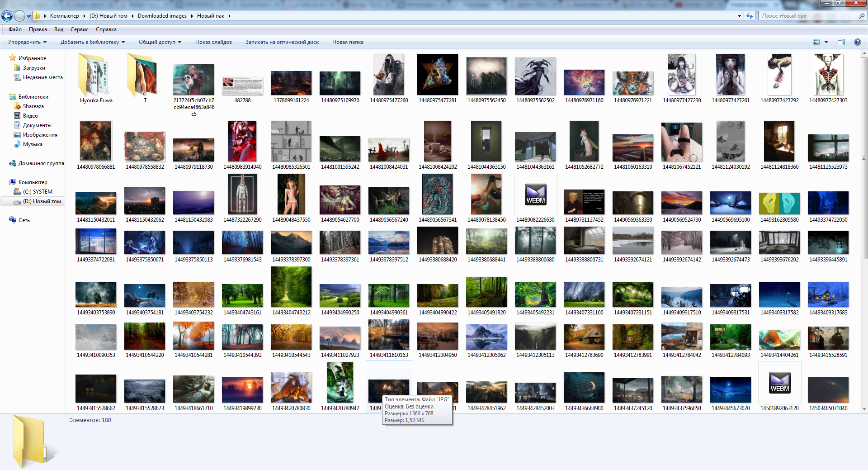Image resolution: width=868 pixels, height=470 pixels.
Task: Select dragon image 14493420780830
Action: (x=291, y=387)
